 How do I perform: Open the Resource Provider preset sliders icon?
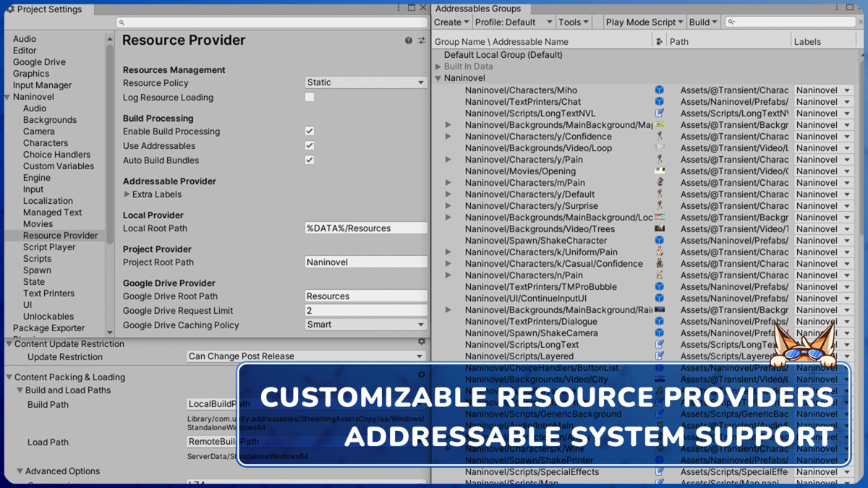coord(421,40)
